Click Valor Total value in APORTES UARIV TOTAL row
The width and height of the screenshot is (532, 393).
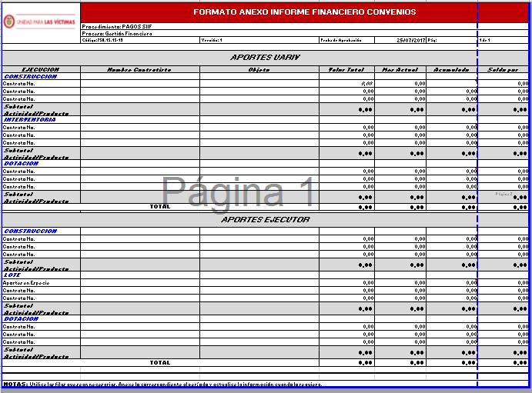pos(346,207)
